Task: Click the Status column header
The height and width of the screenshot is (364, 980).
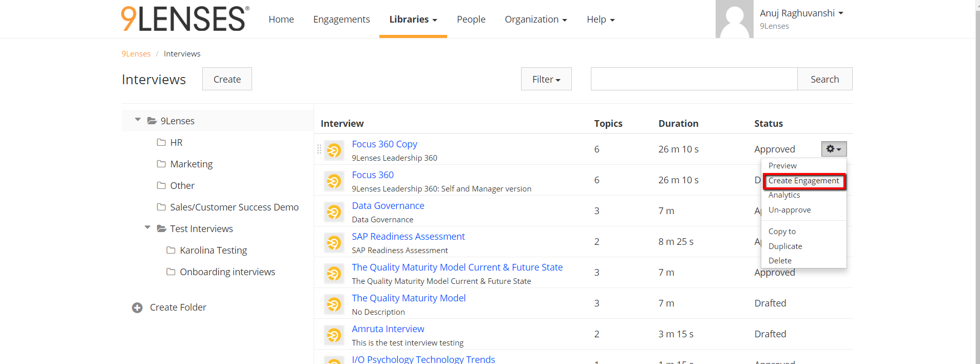Action: 768,123
